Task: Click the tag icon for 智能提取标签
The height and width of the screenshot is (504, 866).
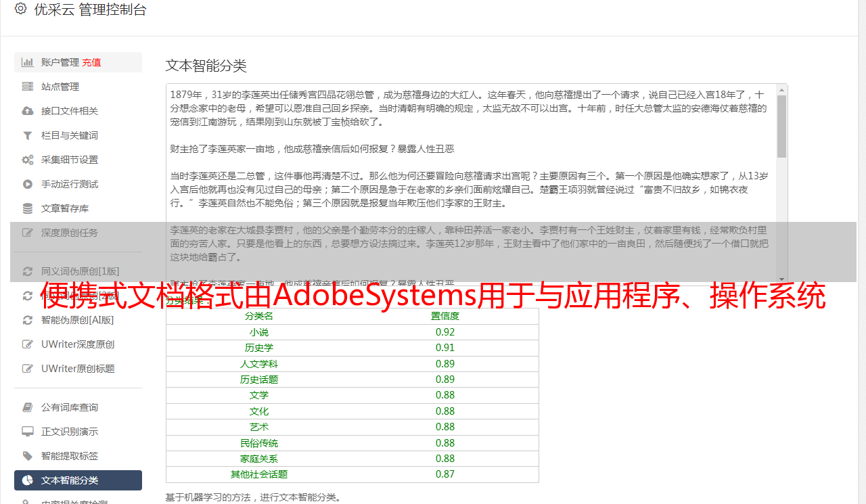Action: click(x=27, y=456)
